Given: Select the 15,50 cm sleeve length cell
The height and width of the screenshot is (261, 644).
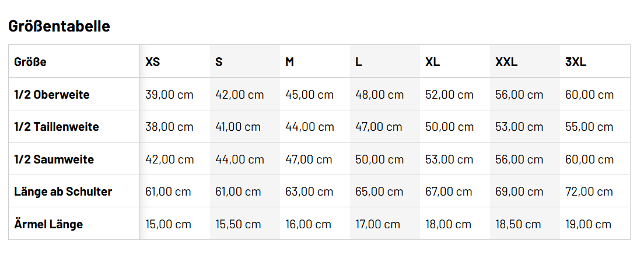Looking at the screenshot, I should [x=239, y=224].
